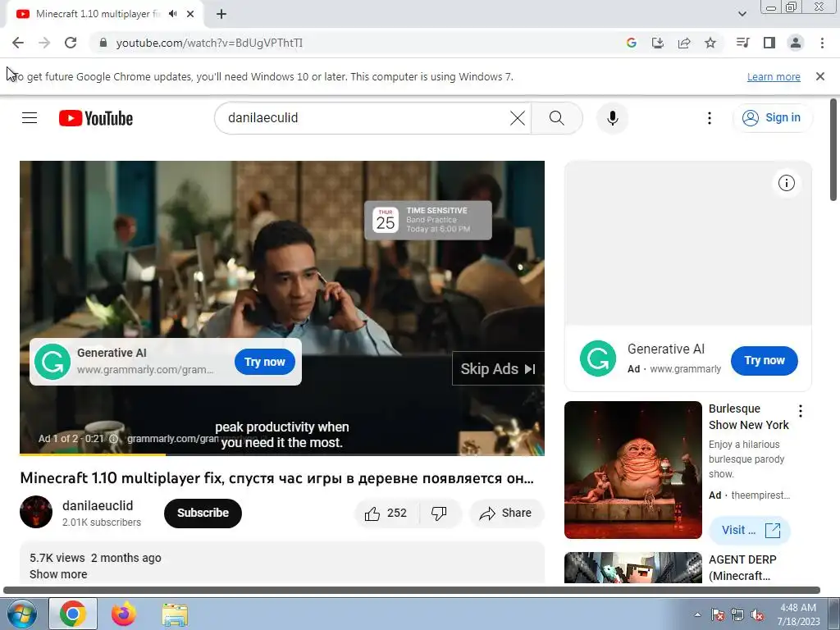Open AGENT DERP (Minecraft video title

click(742, 568)
